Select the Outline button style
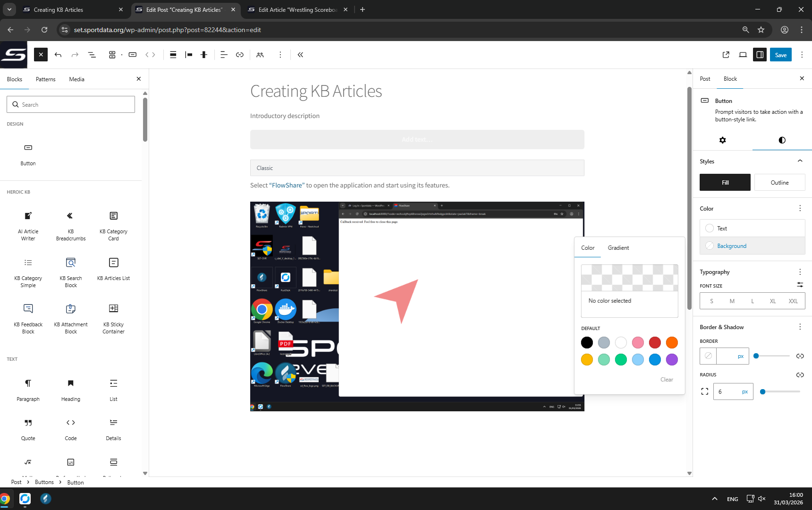812x510 pixels. (x=779, y=182)
